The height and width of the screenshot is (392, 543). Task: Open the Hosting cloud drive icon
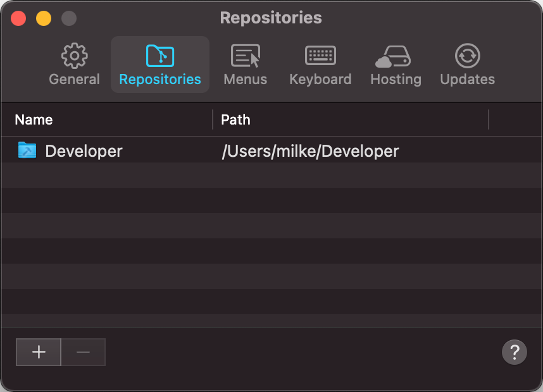click(x=393, y=56)
